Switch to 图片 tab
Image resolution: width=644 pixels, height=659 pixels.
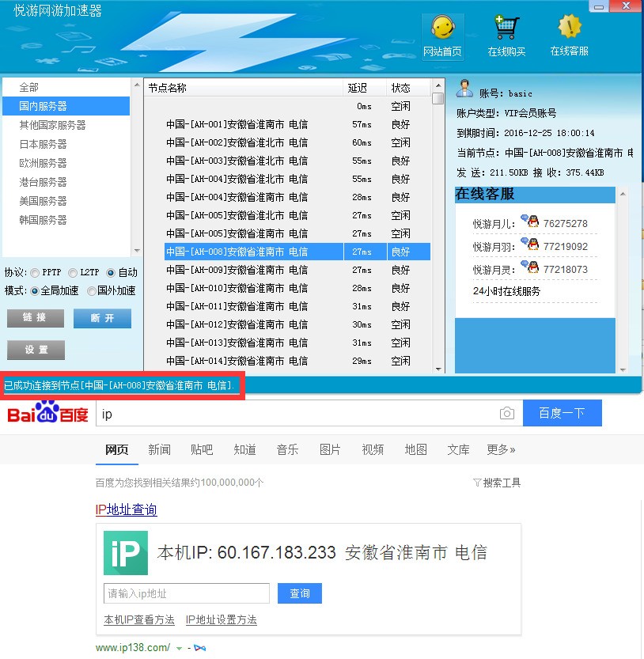click(330, 449)
